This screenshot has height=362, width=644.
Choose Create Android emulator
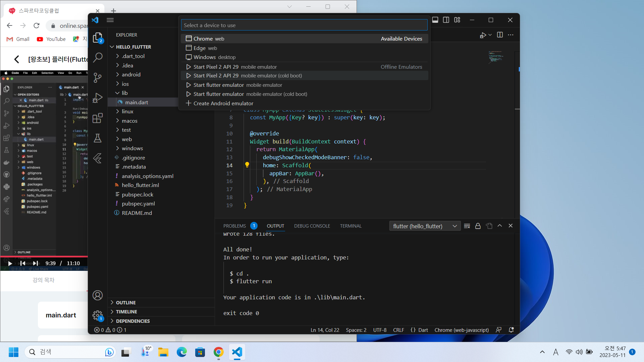(x=305, y=104)
